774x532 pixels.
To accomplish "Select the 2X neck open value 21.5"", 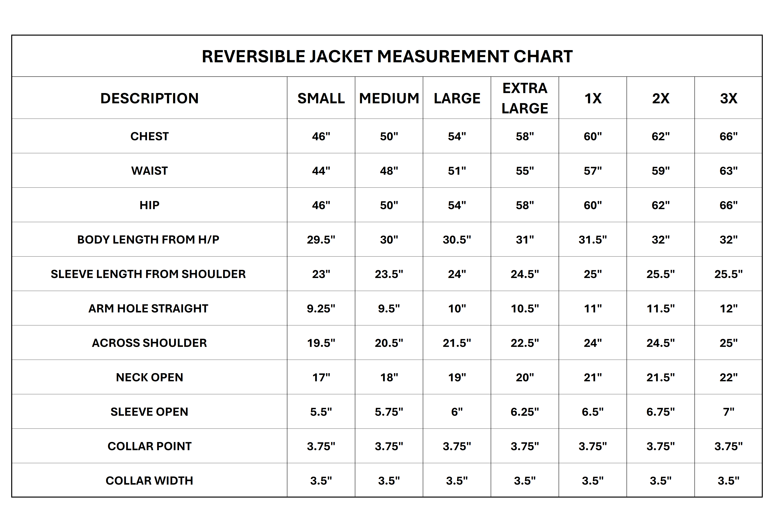I will (x=660, y=377).
